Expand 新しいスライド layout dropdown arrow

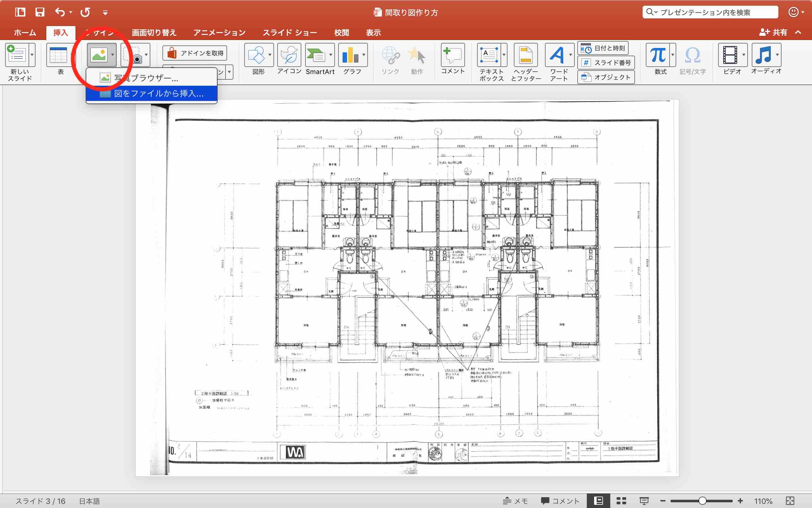(32, 55)
